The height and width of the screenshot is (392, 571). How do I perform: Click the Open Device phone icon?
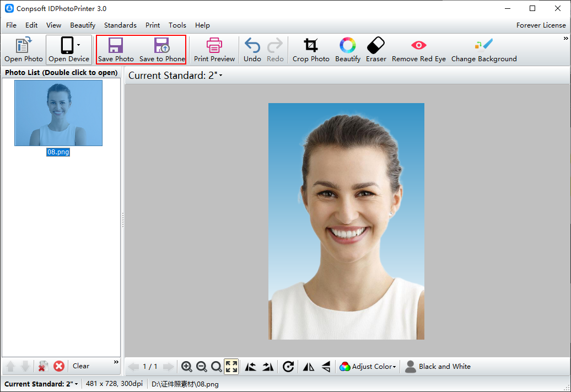(x=67, y=46)
